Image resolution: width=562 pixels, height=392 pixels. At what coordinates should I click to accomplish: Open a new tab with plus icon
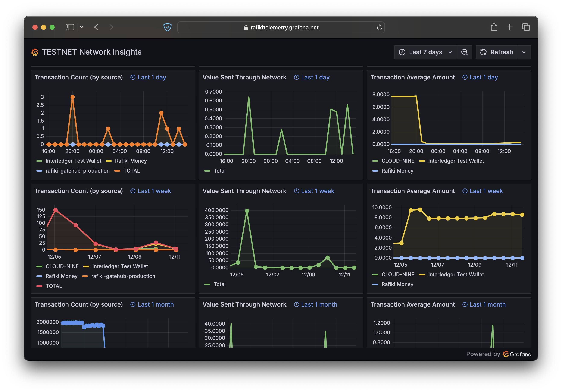coord(510,27)
